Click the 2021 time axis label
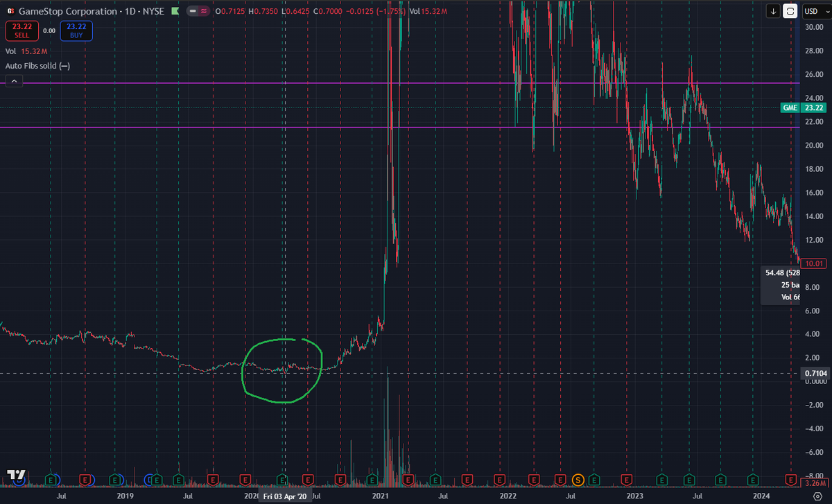 (x=379, y=496)
